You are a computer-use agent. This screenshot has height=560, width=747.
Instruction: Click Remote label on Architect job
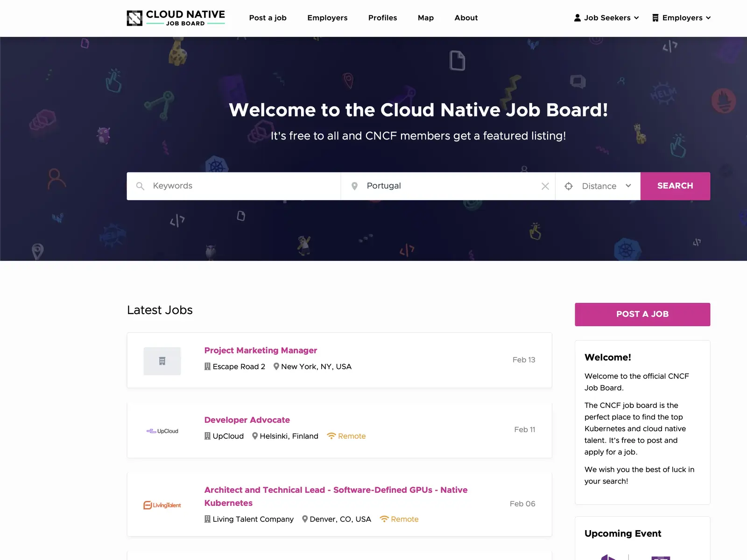(405, 519)
